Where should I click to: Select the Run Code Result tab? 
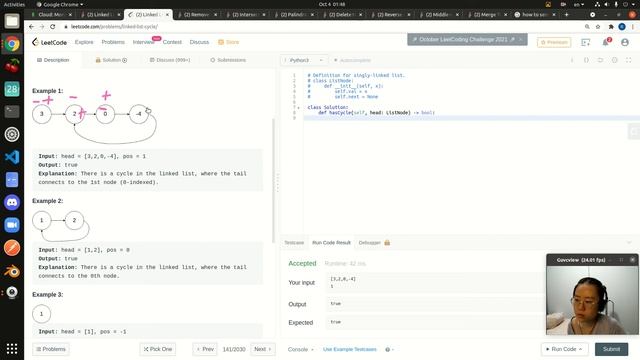pyautogui.click(x=331, y=242)
